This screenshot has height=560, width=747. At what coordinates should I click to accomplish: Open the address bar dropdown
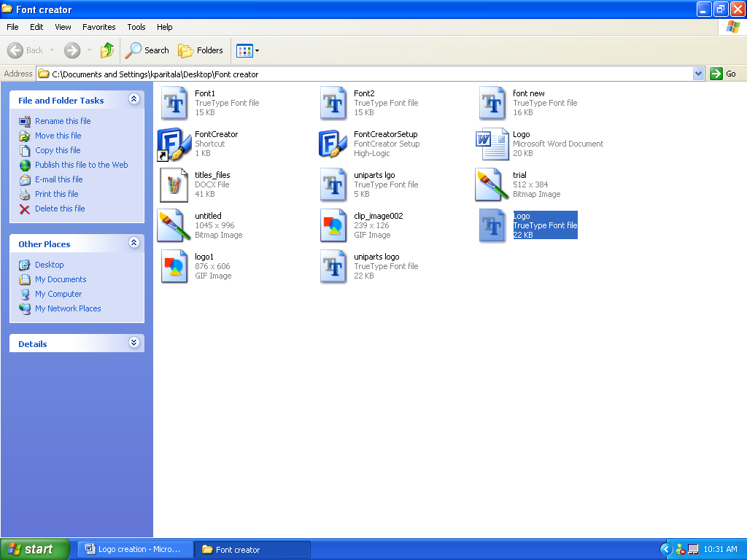coord(698,74)
